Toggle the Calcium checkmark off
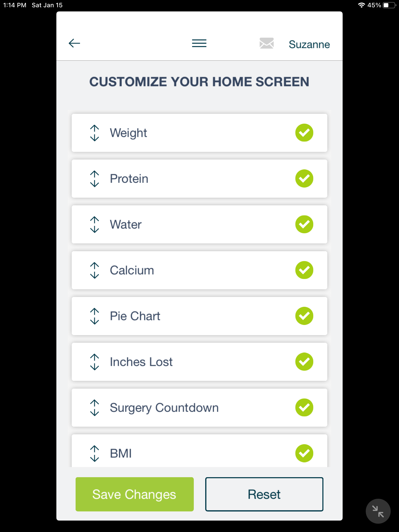This screenshot has width=399, height=532. [x=304, y=270]
